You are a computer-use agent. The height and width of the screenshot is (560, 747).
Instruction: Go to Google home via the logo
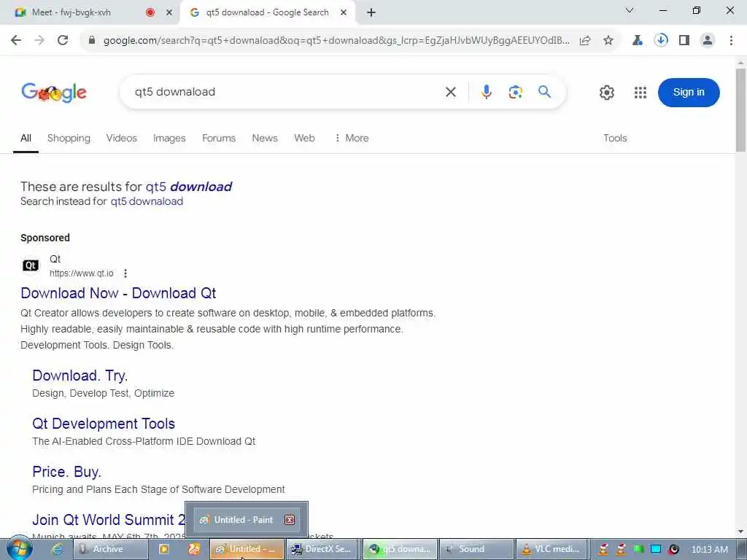[x=54, y=92]
